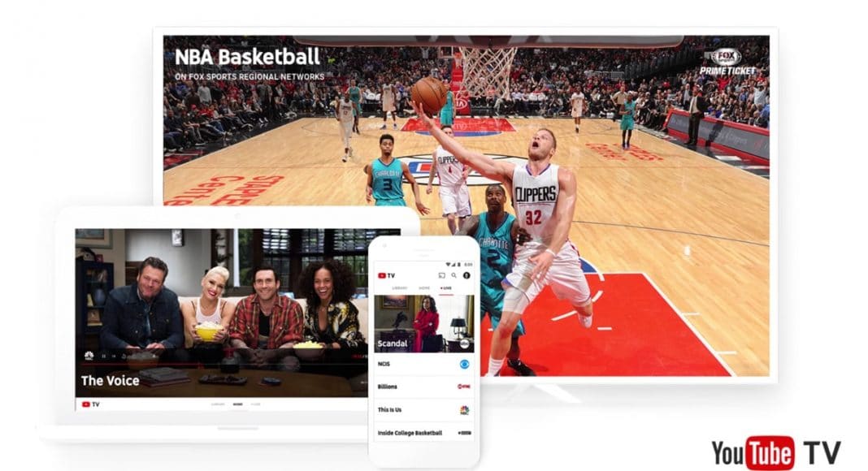Open the Scandal live thumbnail
The width and height of the screenshot is (868, 471).
pos(424,323)
